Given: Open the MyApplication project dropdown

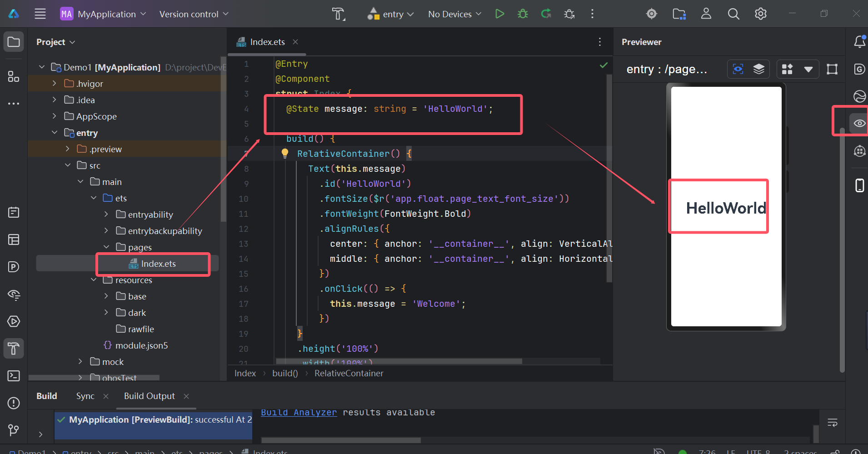Looking at the screenshot, I should pos(103,14).
